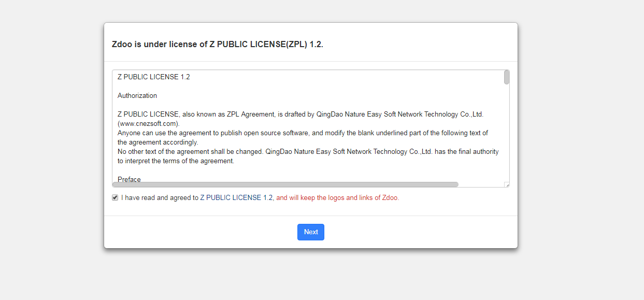Click the Authorization line in license text
This screenshot has height=300, width=644.
click(137, 96)
